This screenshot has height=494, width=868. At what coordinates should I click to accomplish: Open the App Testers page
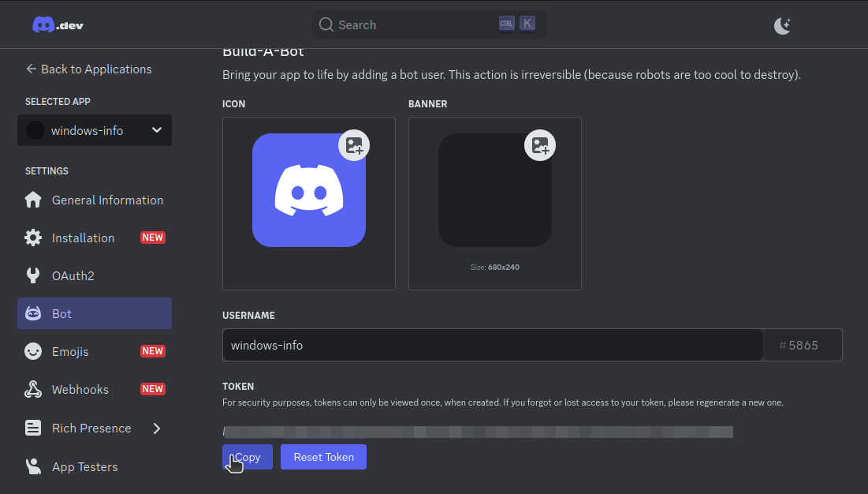coord(95,467)
